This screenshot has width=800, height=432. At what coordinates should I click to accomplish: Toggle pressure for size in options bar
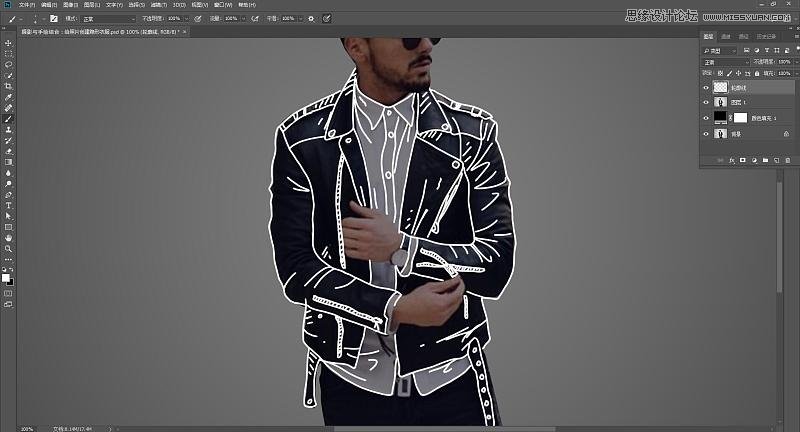[327, 18]
